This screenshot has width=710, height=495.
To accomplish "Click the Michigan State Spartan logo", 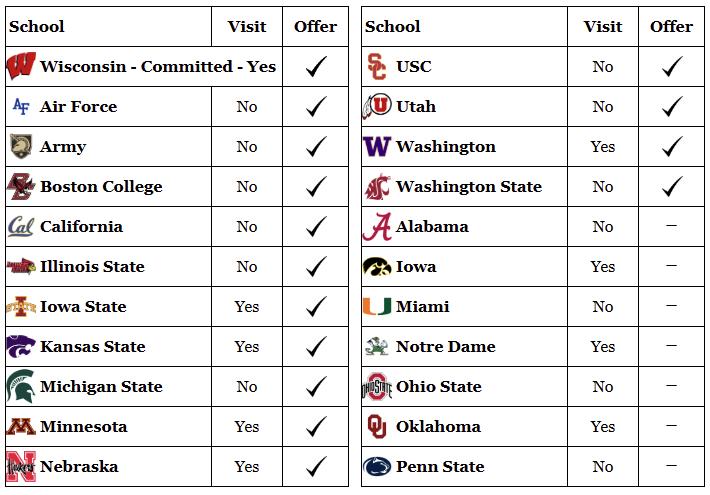I will click(21, 386).
